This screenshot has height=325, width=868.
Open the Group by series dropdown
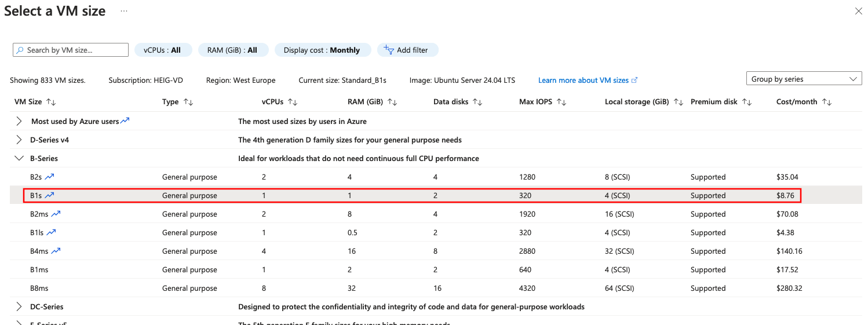tap(804, 79)
